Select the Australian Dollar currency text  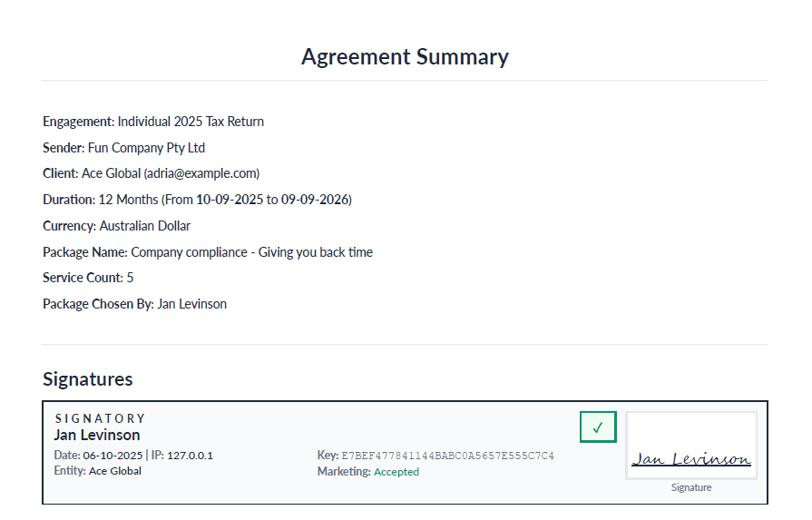[x=144, y=226]
